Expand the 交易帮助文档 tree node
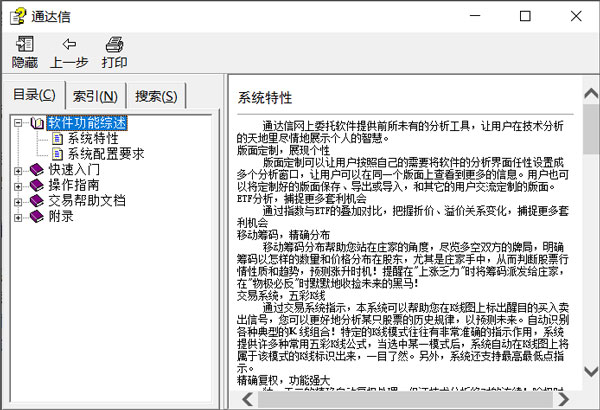600x410 pixels. (x=18, y=202)
